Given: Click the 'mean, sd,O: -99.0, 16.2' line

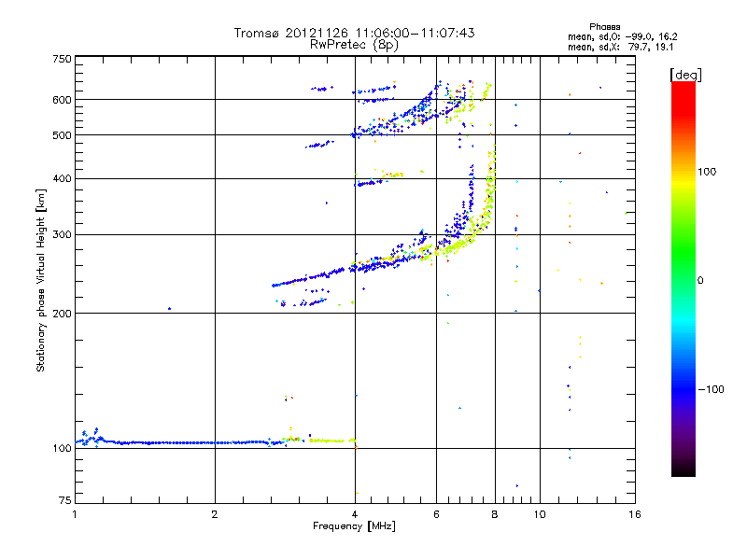Looking at the screenshot, I should point(622,36).
